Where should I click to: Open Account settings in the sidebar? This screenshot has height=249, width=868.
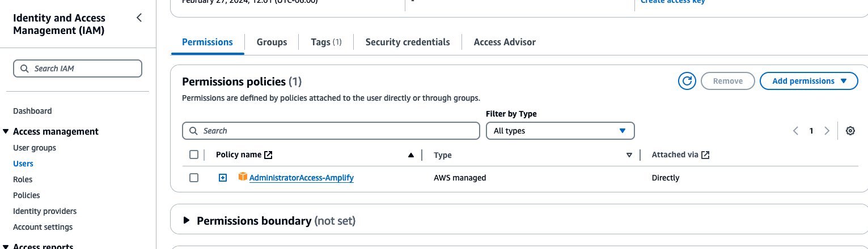coord(43,227)
